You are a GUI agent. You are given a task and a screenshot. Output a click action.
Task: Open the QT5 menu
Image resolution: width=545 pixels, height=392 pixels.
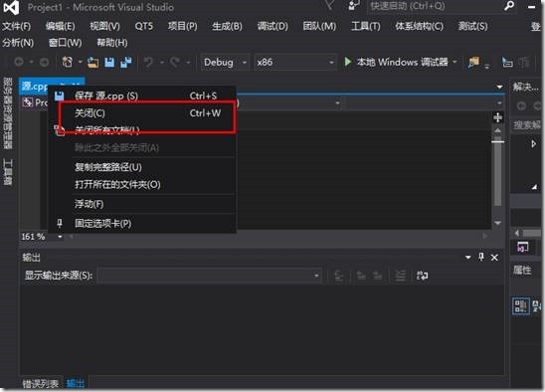(143, 27)
